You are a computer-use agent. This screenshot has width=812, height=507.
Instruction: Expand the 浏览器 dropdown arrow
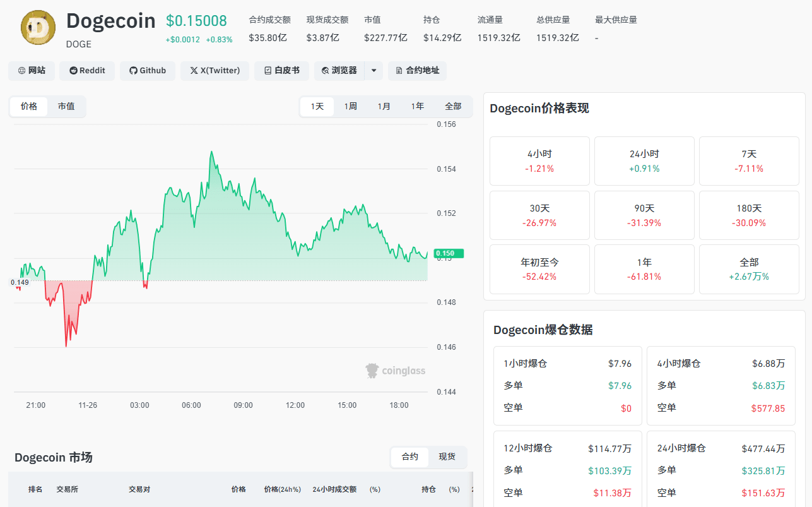374,71
